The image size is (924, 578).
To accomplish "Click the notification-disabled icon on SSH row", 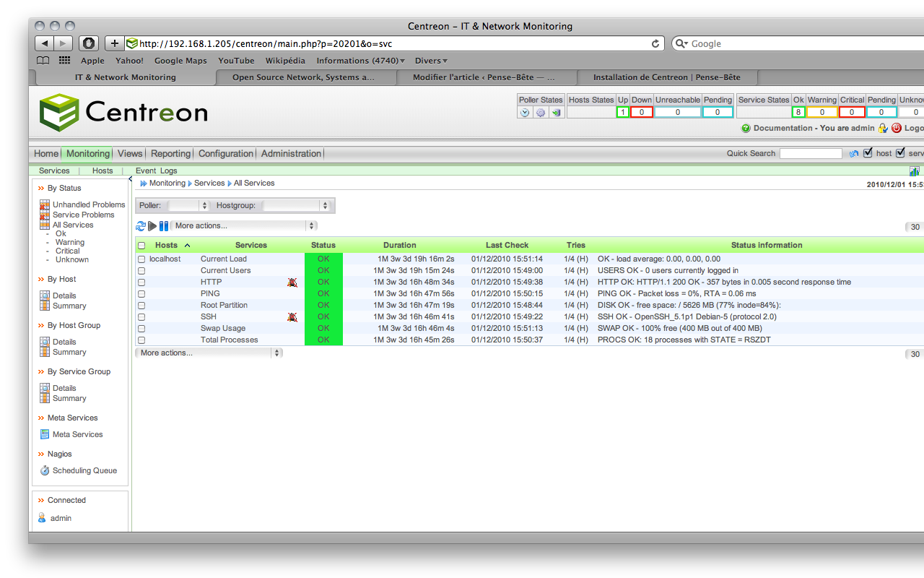I will point(292,317).
